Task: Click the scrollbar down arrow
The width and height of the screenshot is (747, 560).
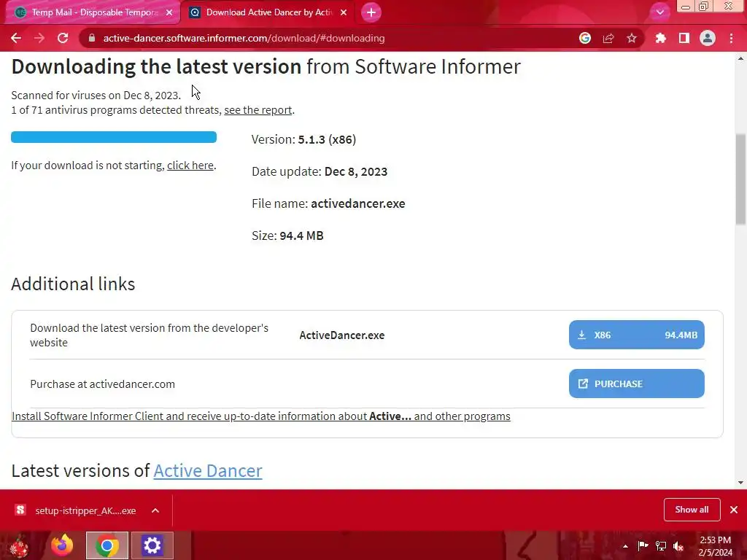Action: pyautogui.click(x=740, y=483)
